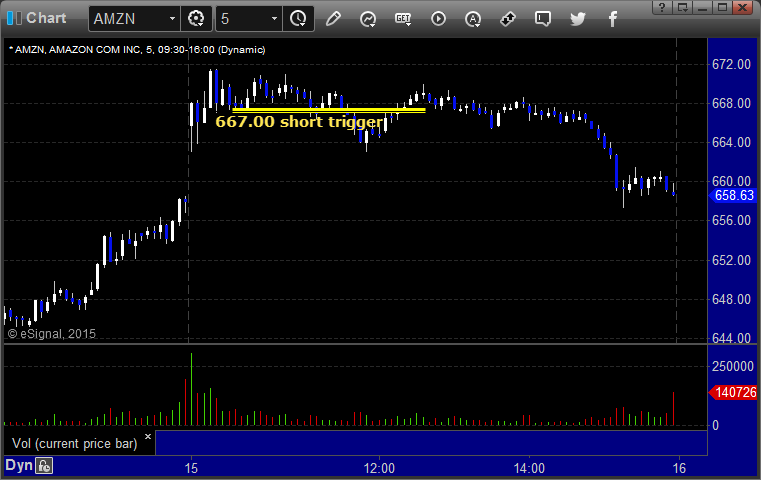Open the time template clock icon

pyautogui.click(x=298, y=18)
